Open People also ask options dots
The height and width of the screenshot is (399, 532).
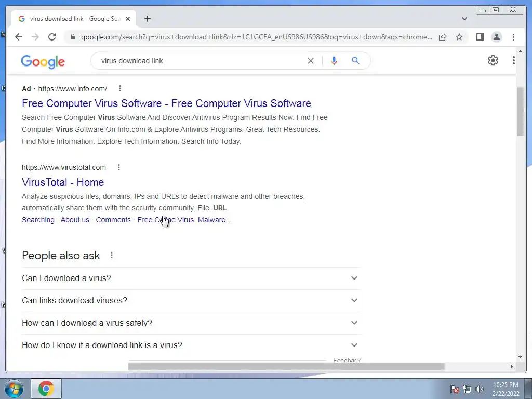(112, 255)
